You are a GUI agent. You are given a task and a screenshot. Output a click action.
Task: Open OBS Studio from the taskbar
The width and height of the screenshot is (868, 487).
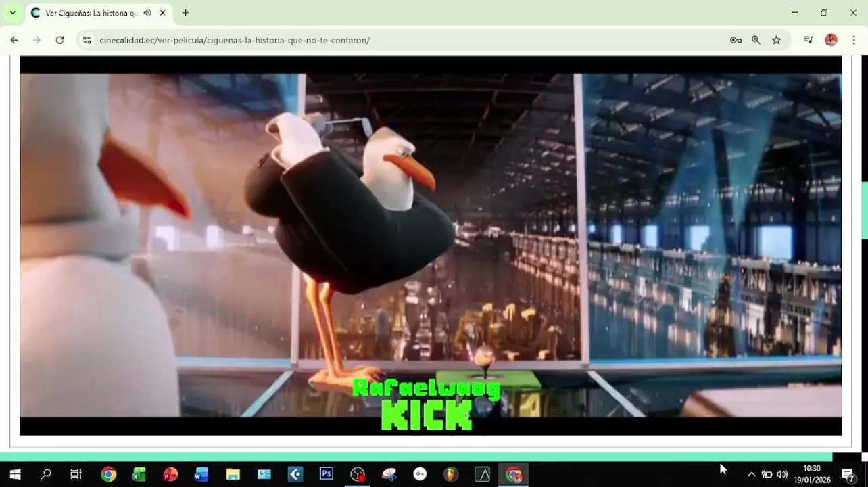tap(358, 474)
